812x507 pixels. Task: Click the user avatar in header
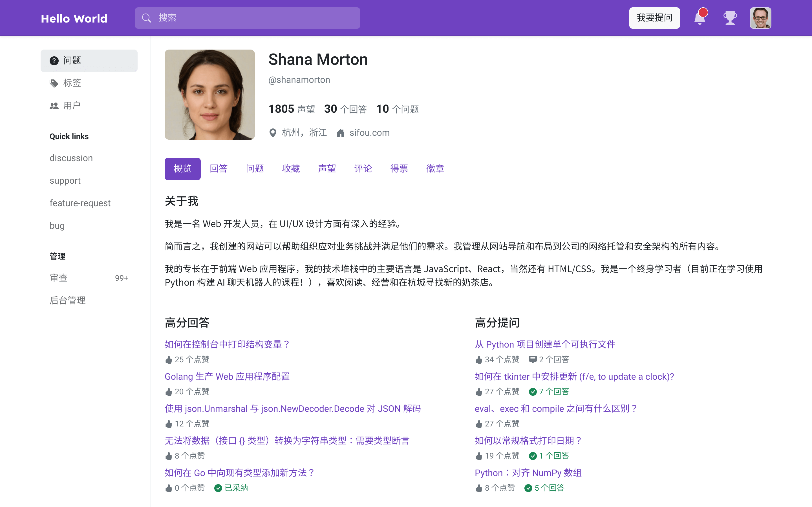pyautogui.click(x=760, y=18)
